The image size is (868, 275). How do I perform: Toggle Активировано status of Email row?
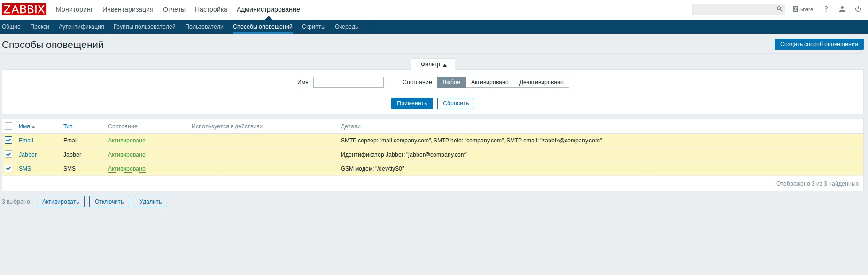click(127, 141)
